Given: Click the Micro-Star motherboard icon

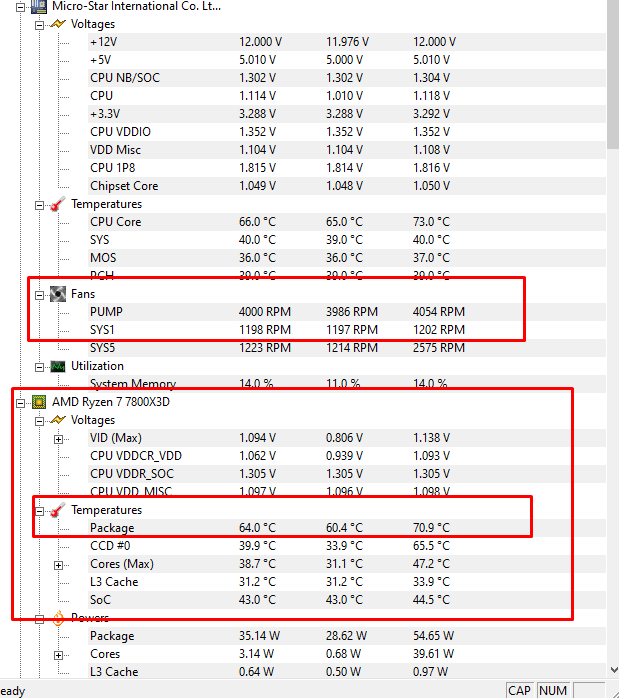Looking at the screenshot, I should click(x=39, y=6).
